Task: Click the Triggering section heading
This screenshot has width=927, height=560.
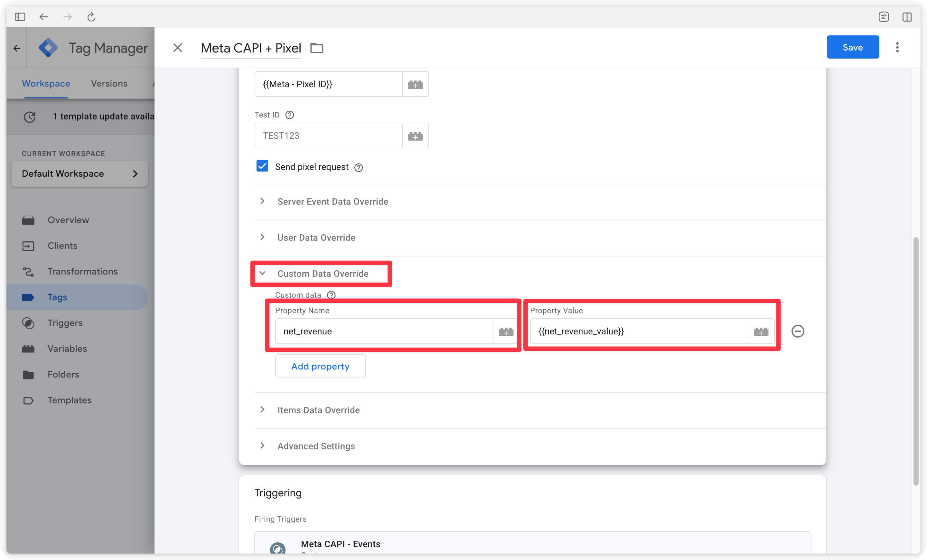Action: (x=278, y=493)
